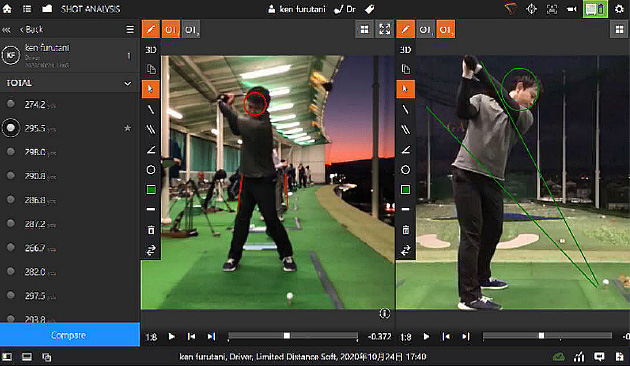Open the Dr club selector at top

(345, 9)
